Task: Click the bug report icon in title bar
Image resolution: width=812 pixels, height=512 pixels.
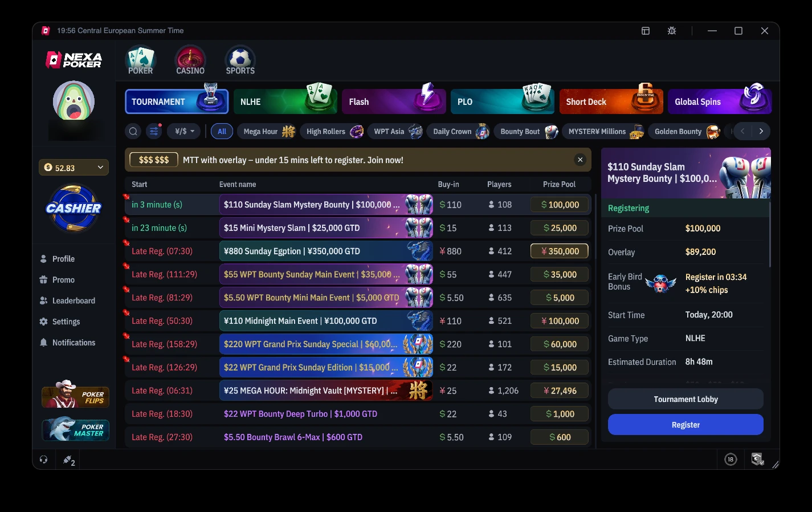Action: point(672,31)
